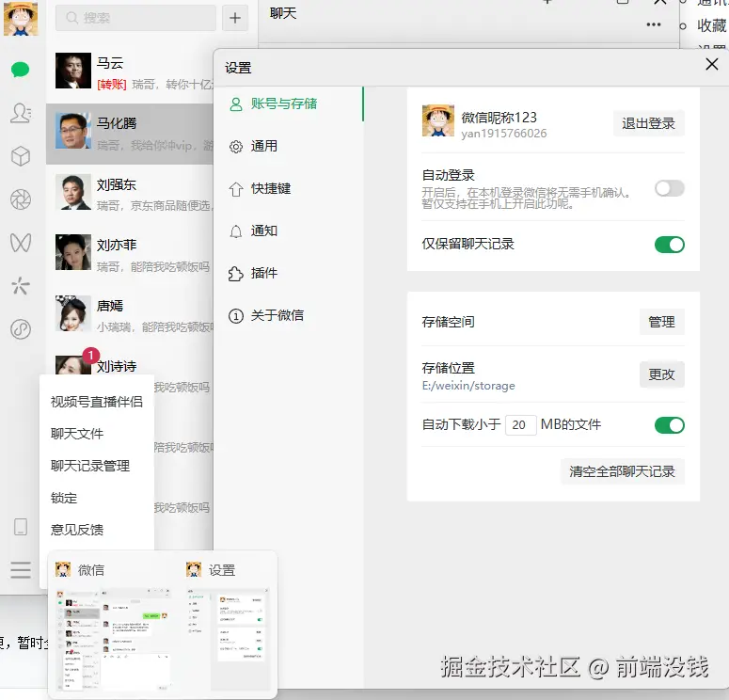The image size is (729, 700).
Task: Click the 退出登录 button
Action: tap(648, 123)
